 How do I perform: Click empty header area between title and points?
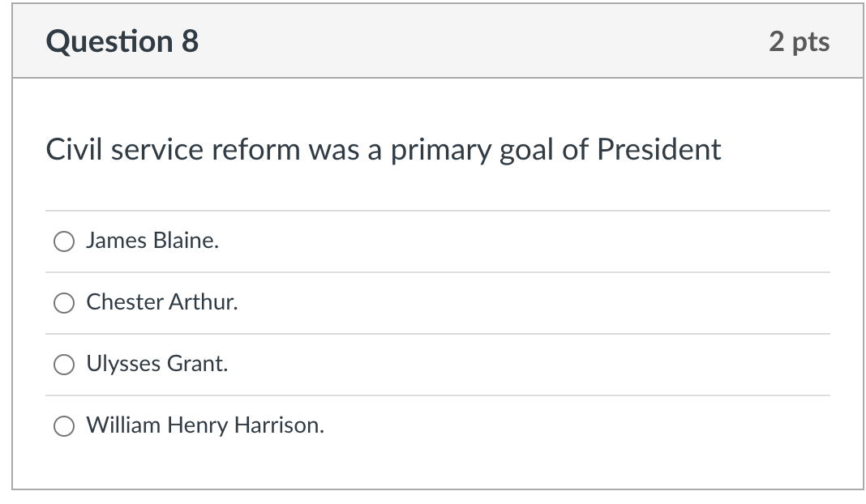tap(483, 41)
